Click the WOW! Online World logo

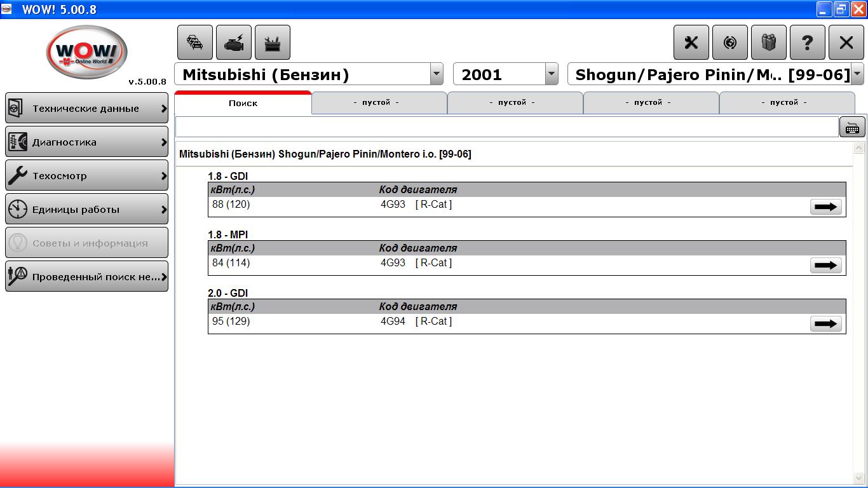pyautogui.click(x=86, y=52)
